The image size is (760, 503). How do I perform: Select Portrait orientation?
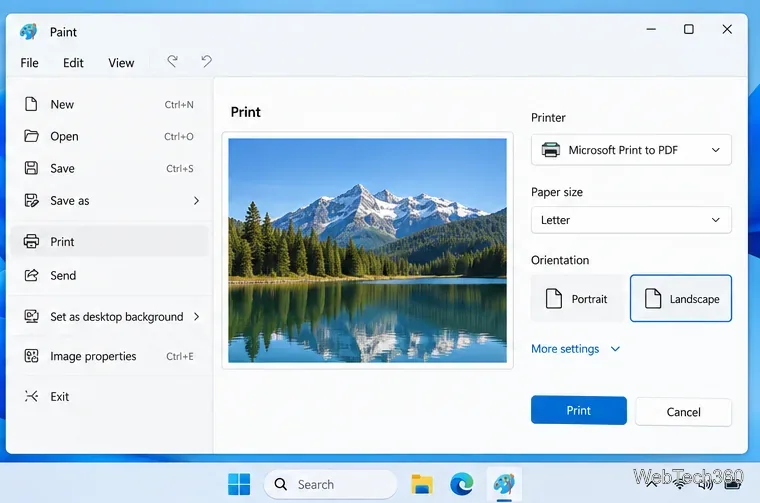pos(577,299)
